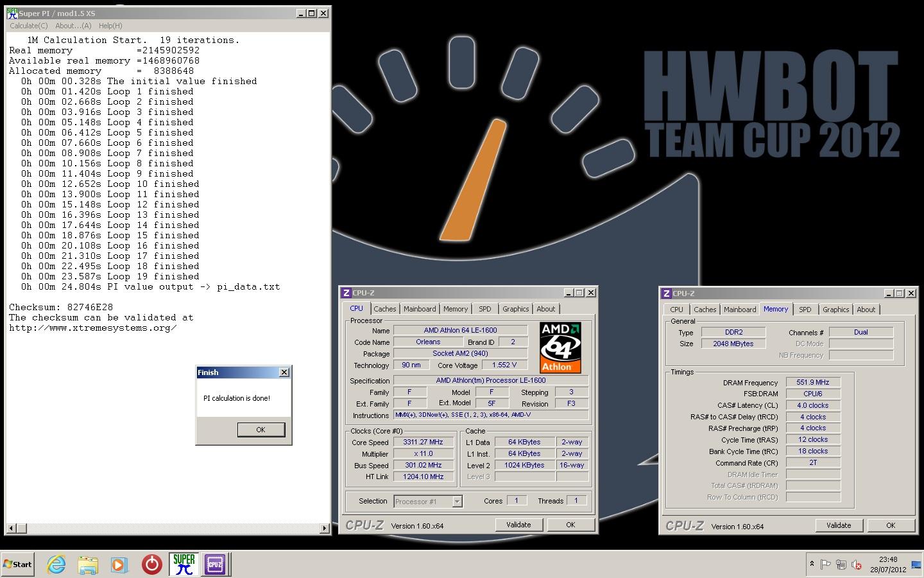This screenshot has width=924, height=578.
Task: Open the Calculate(C) menu in Super PI
Action: 29,26
